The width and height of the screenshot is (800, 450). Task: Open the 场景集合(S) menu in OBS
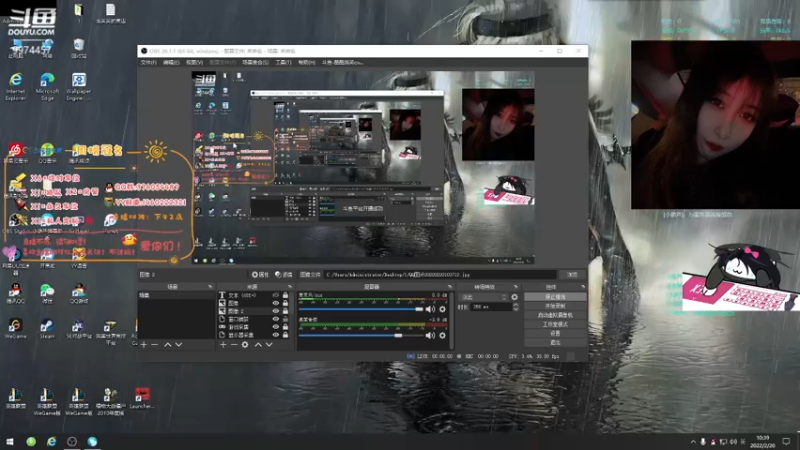tap(255, 63)
